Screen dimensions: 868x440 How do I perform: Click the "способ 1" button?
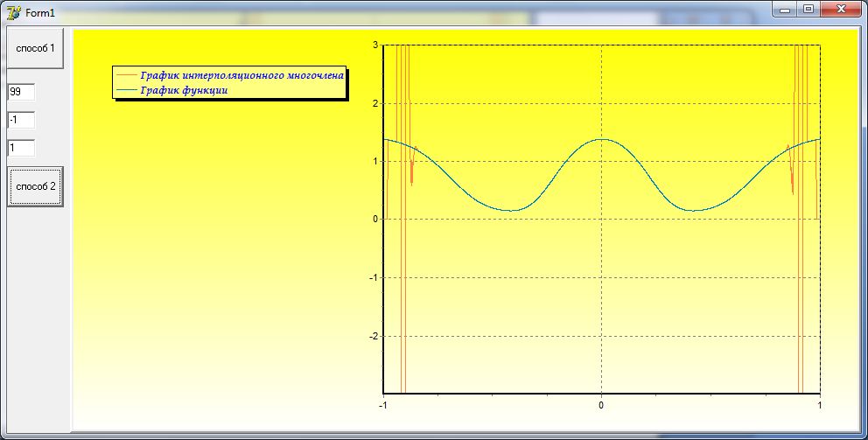click(x=35, y=48)
